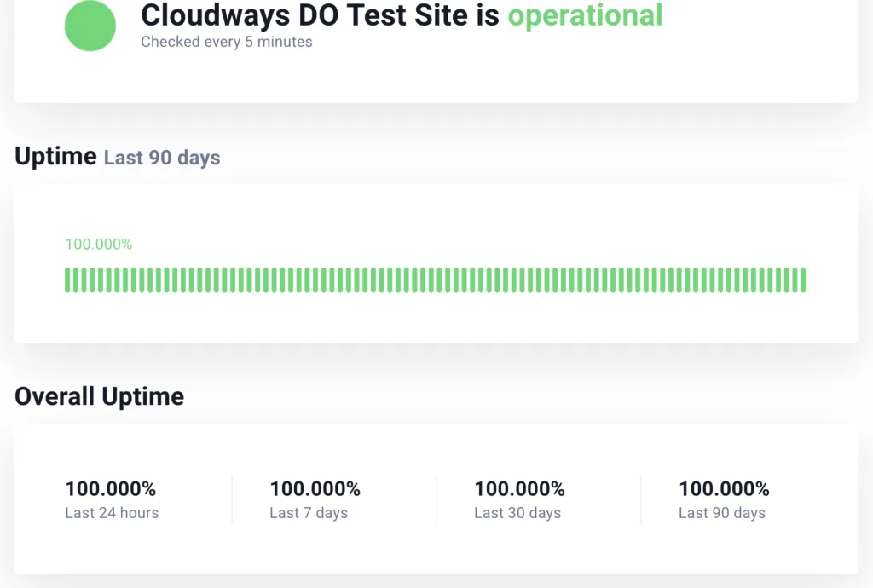Select the Last 30 days uptime figure
Viewport: 873px width, 588px height.
pos(520,489)
